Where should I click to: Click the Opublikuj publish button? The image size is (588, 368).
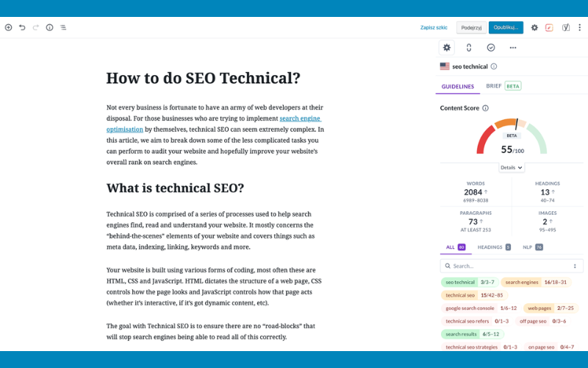pyautogui.click(x=506, y=27)
